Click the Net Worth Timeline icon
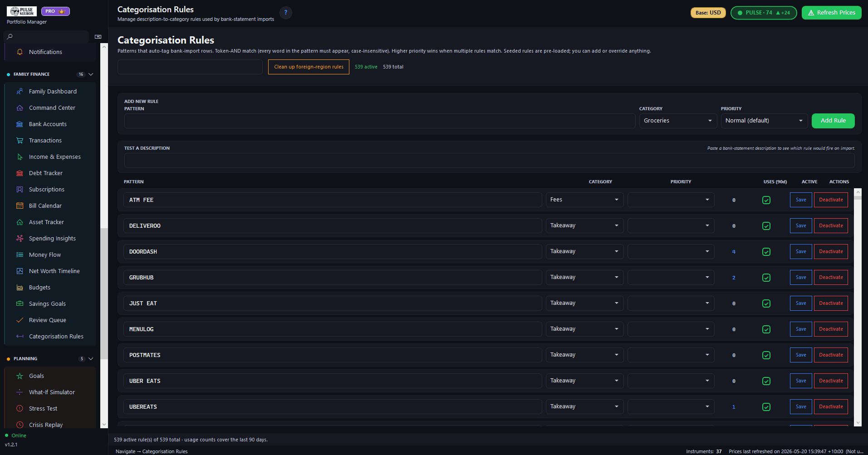868x455 pixels. coord(20,271)
